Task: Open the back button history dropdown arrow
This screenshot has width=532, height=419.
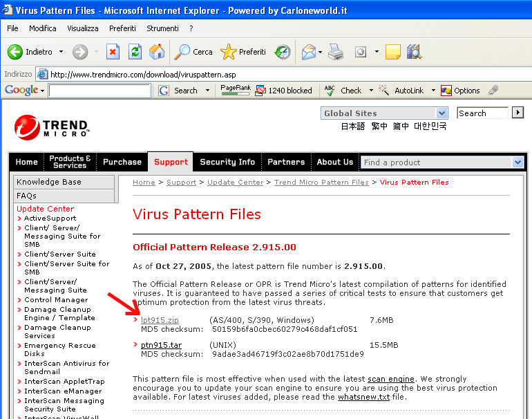Action: coord(61,52)
